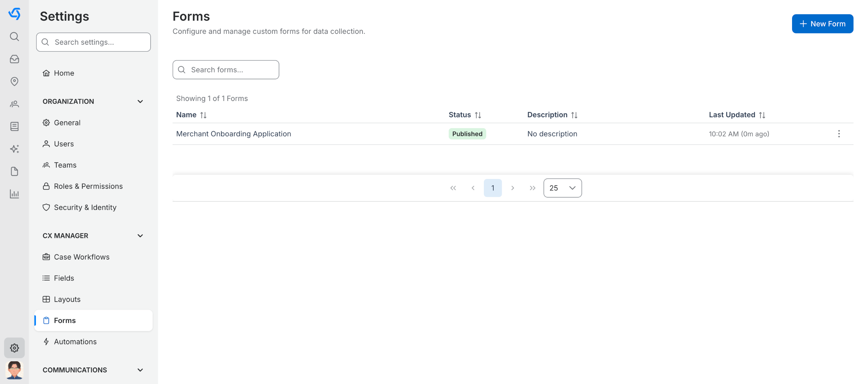Go to the last page arrow
Image resolution: width=868 pixels, height=384 pixels.
click(x=532, y=188)
